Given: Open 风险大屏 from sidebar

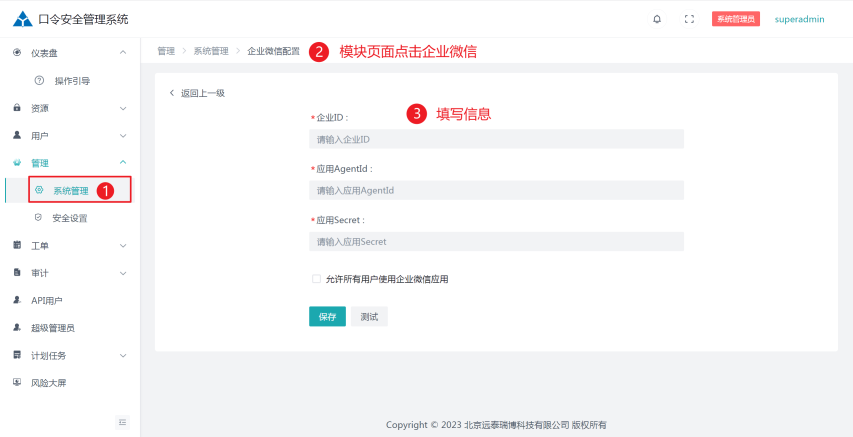Looking at the screenshot, I should pyautogui.click(x=49, y=382).
